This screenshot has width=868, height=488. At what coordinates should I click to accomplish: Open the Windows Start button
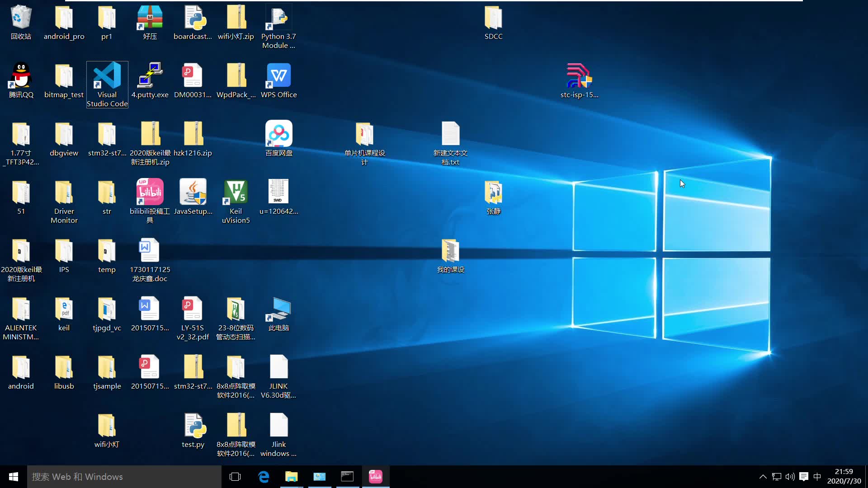(x=14, y=477)
